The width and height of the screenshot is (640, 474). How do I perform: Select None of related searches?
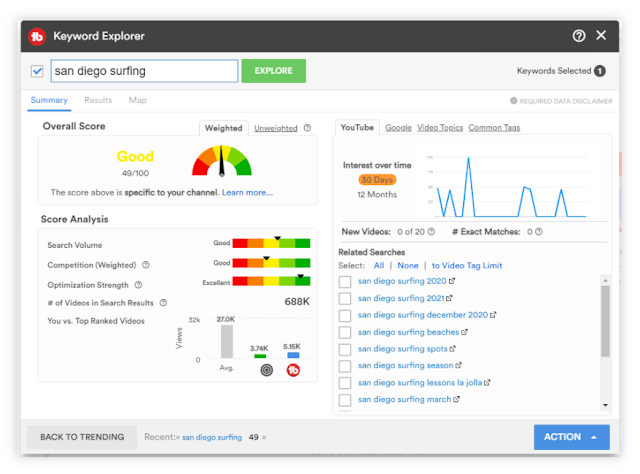tap(408, 265)
